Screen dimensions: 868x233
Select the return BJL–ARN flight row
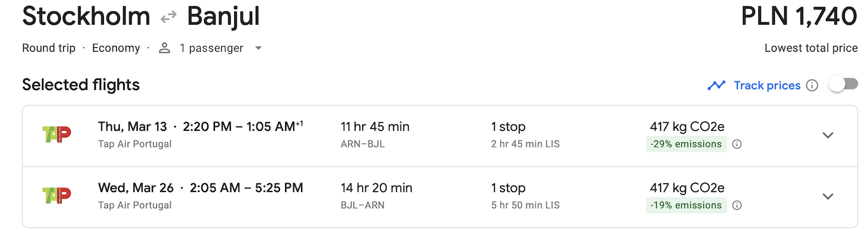(440, 197)
